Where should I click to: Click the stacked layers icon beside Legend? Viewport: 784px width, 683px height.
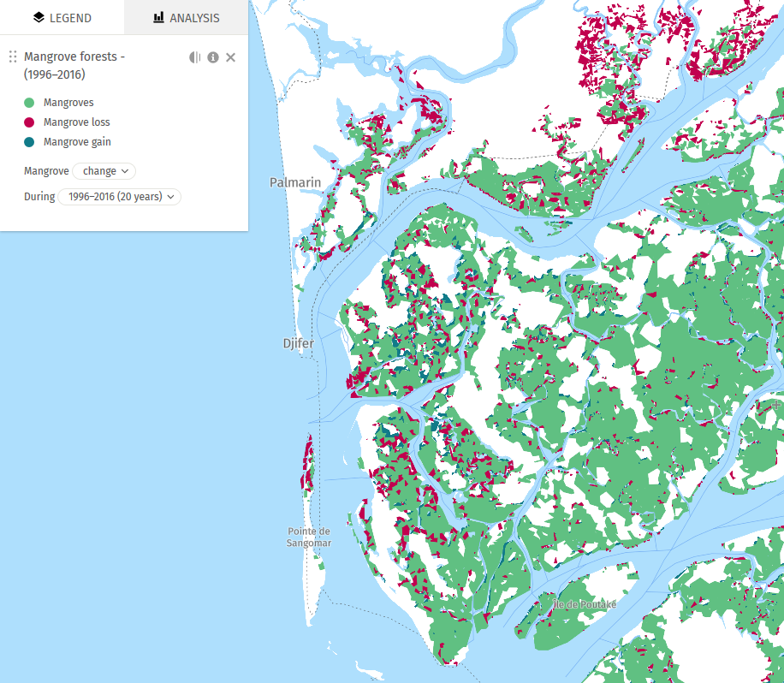(x=39, y=17)
